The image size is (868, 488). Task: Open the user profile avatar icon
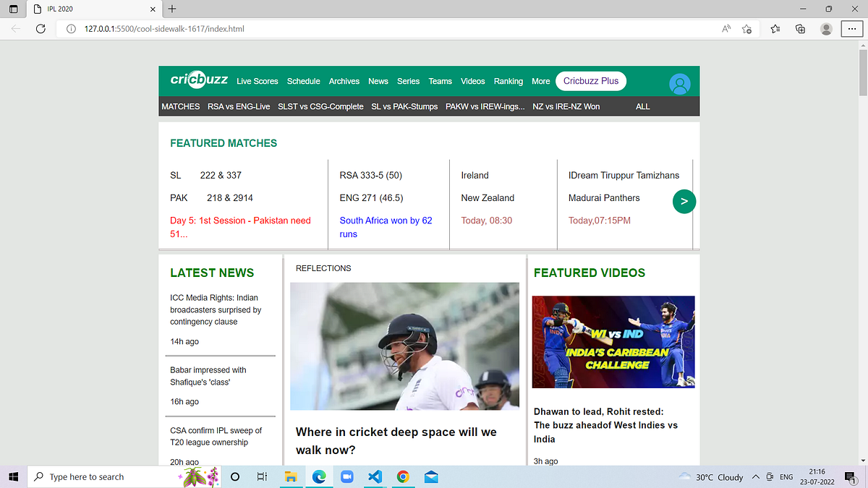pos(680,84)
